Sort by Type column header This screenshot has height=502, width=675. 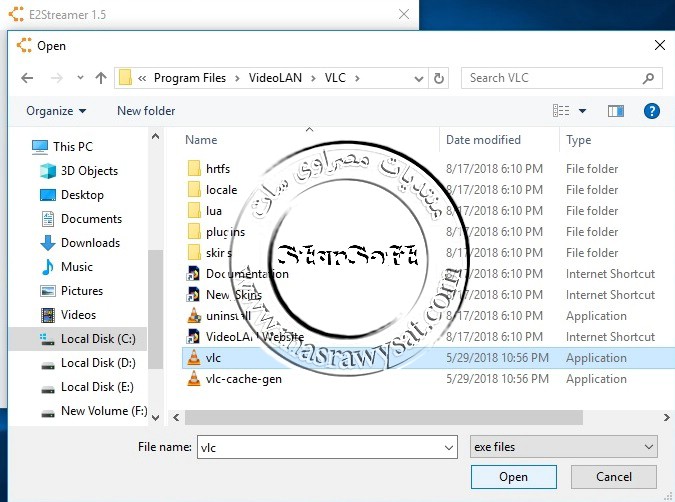(578, 140)
